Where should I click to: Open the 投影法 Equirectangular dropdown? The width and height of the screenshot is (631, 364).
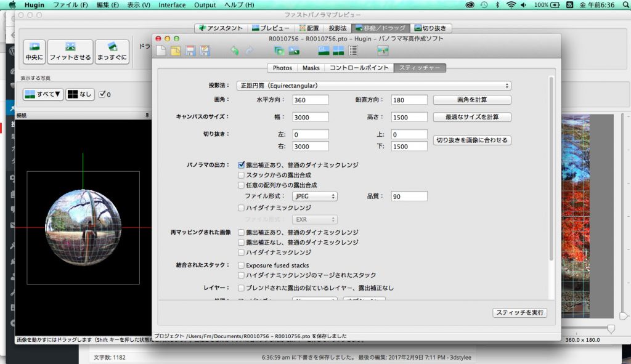(x=374, y=86)
